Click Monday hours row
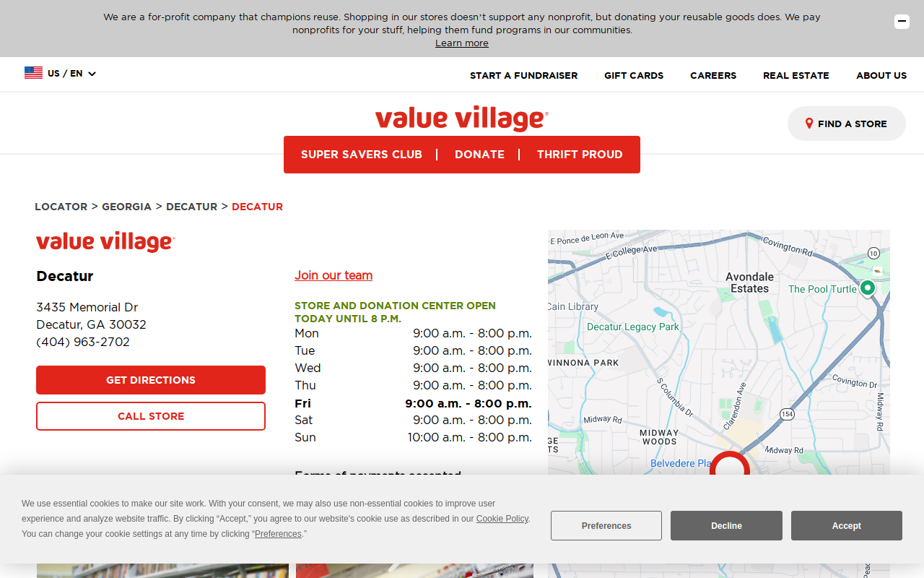Screen dimensions: 924x578 click(x=413, y=333)
